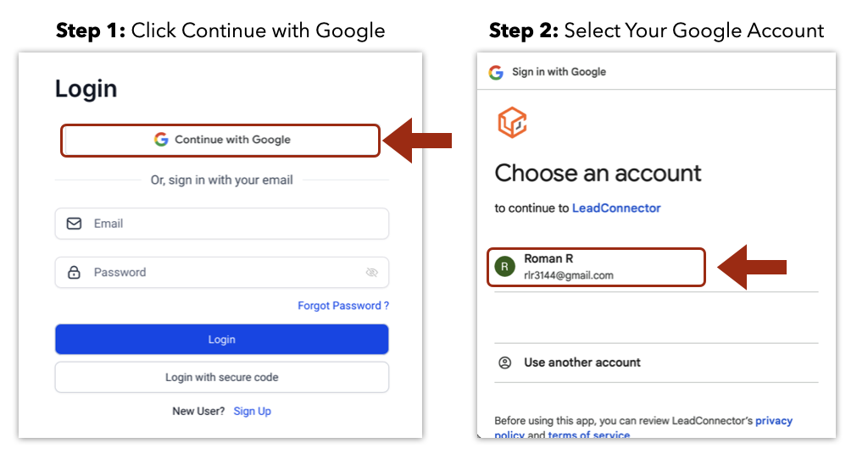Open the Forgot Password link
Image resolution: width=868 pixels, height=454 pixels.
tap(343, 306)
